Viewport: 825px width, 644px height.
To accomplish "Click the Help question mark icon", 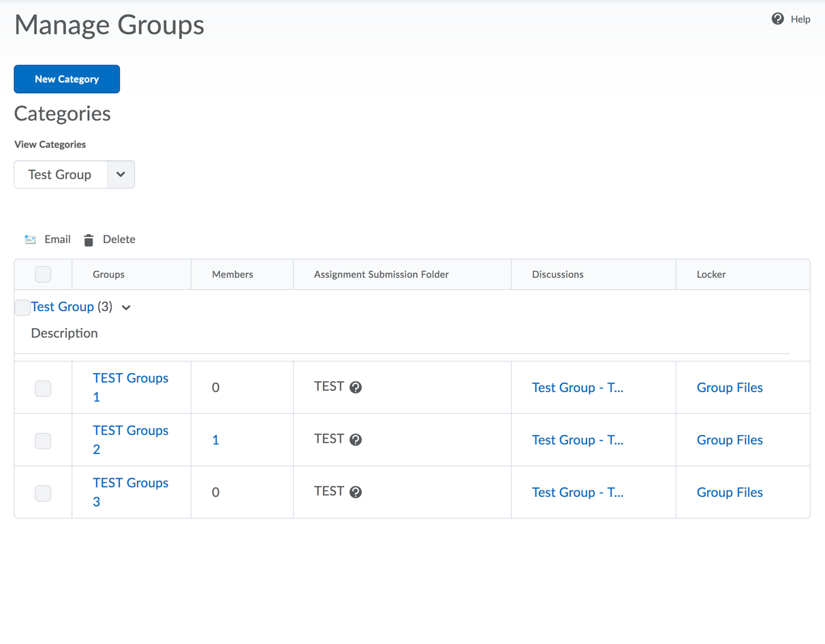I will [x=777, y=18].
